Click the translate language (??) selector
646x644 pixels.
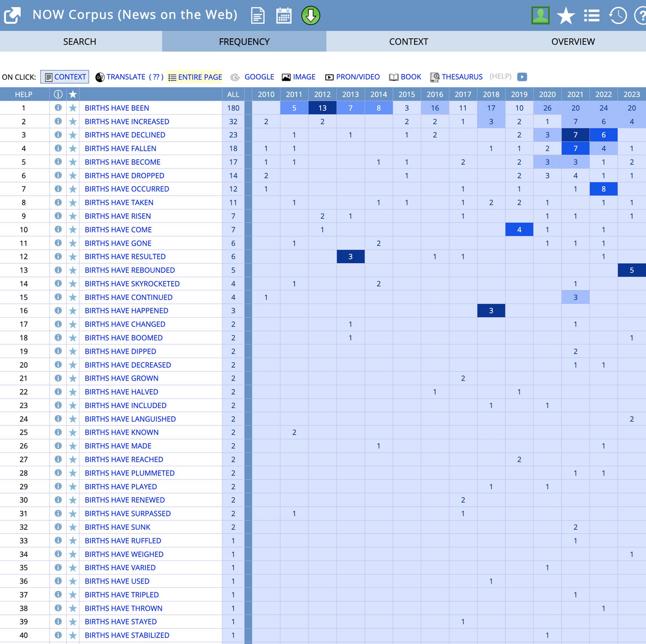point(156,77)
